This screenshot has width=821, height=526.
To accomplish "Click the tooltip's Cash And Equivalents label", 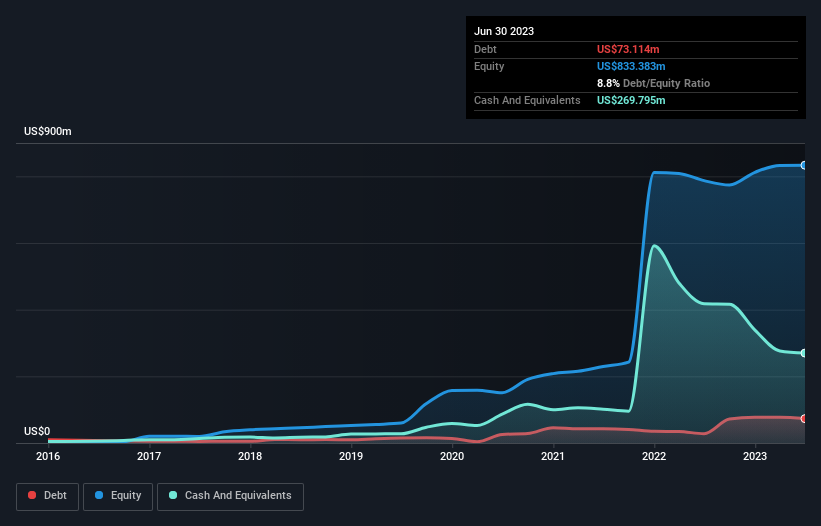I will point(527,100).
